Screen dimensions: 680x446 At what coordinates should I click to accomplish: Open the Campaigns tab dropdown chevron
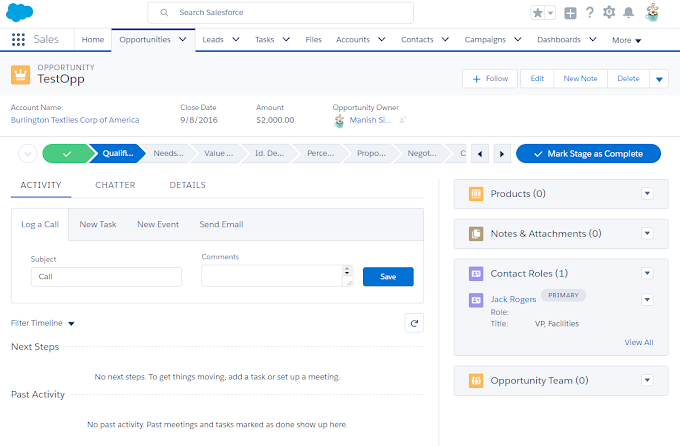pos(518,39)
